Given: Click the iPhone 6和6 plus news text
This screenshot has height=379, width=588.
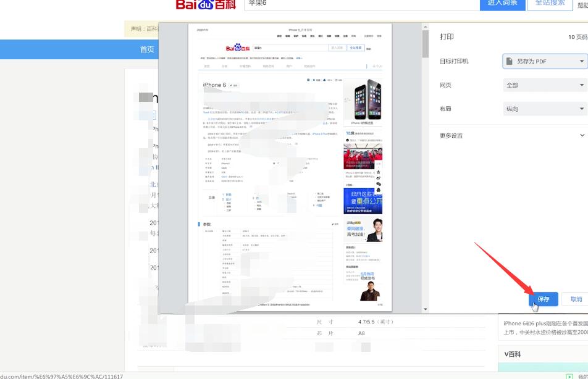Looking at the screenshot, I should click(545, 328).
